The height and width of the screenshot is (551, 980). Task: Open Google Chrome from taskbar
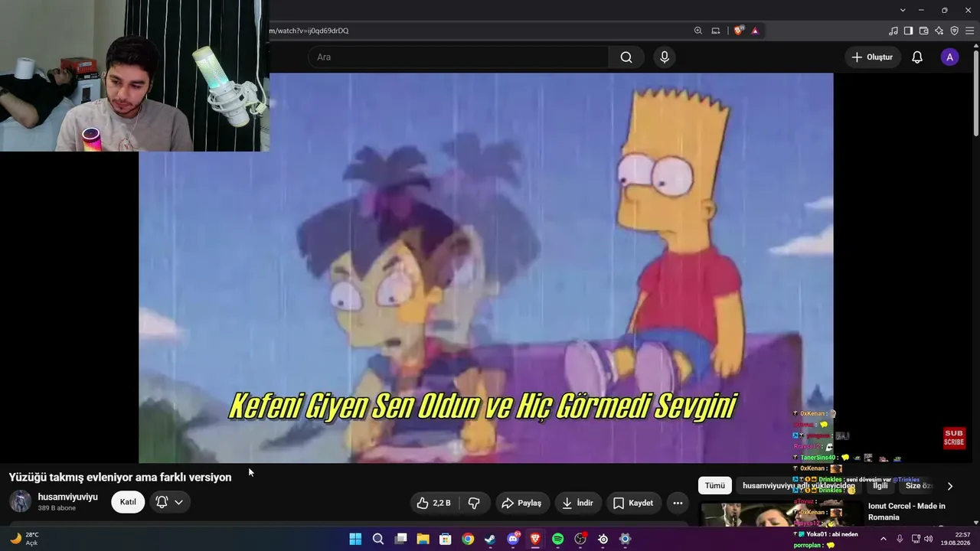468,539
